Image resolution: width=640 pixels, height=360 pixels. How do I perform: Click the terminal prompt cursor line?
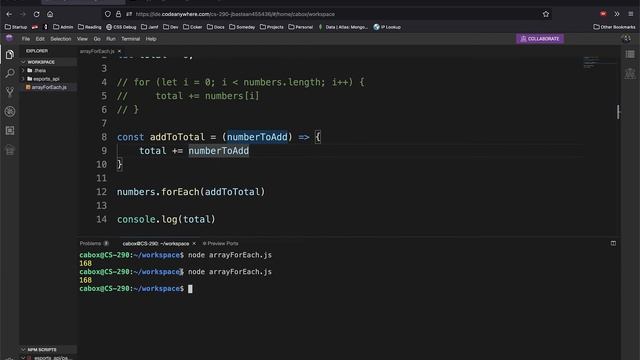136,289
